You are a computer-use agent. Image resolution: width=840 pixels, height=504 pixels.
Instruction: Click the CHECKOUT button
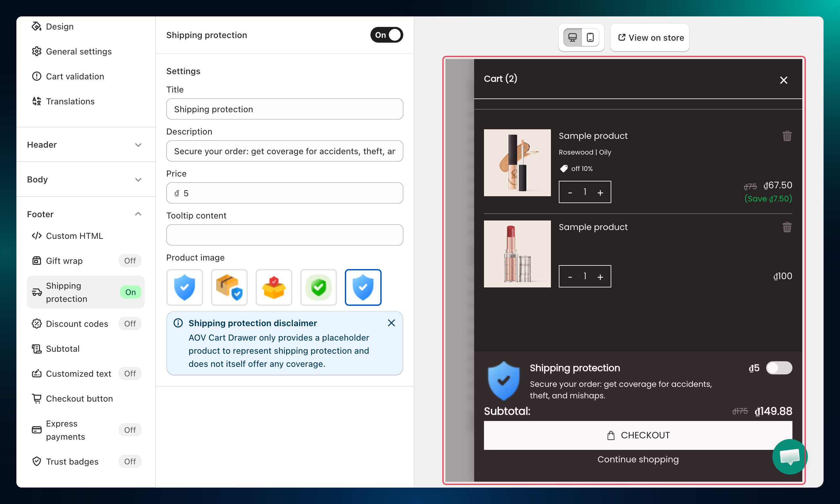(638, 435)
